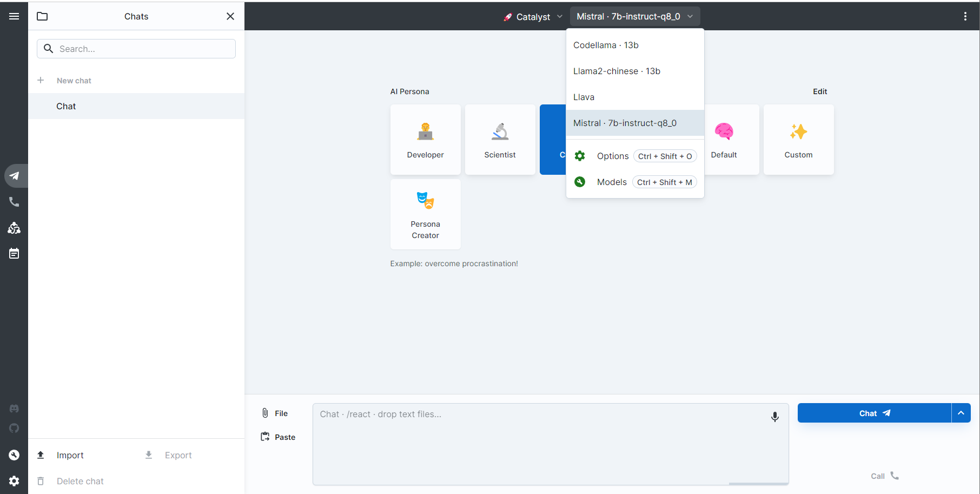Open the Discord sidebar icon
This screenshot has width=980, height=494.
pos(14,409)
